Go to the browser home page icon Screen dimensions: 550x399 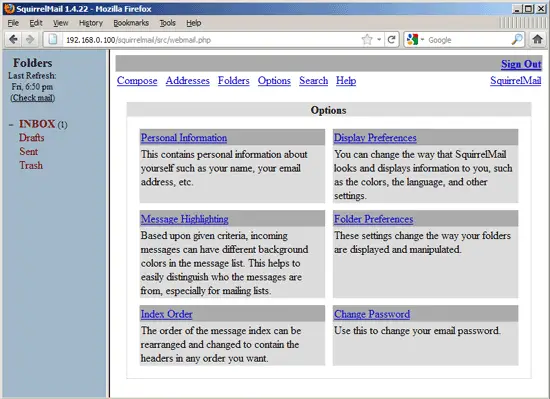(537, 39)
